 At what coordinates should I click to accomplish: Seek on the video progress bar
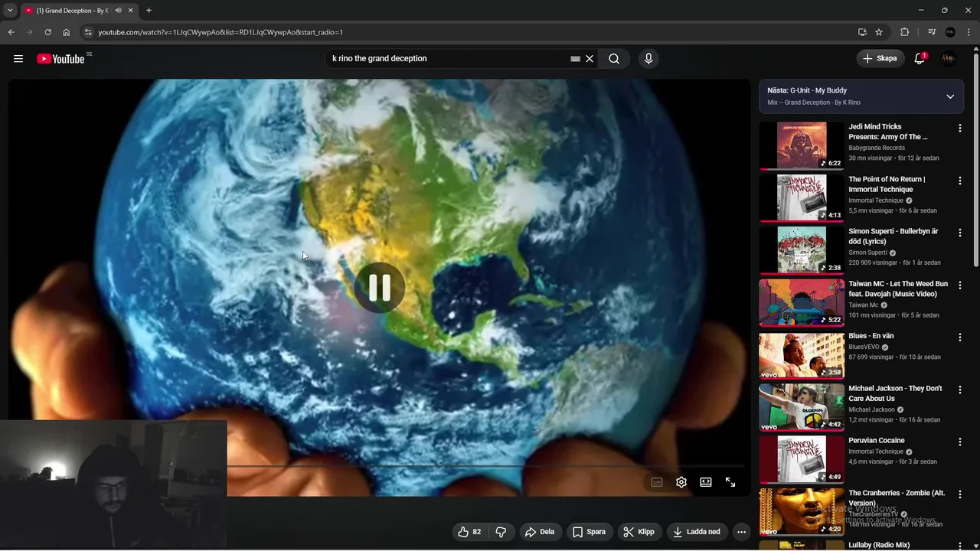[486, 466]
